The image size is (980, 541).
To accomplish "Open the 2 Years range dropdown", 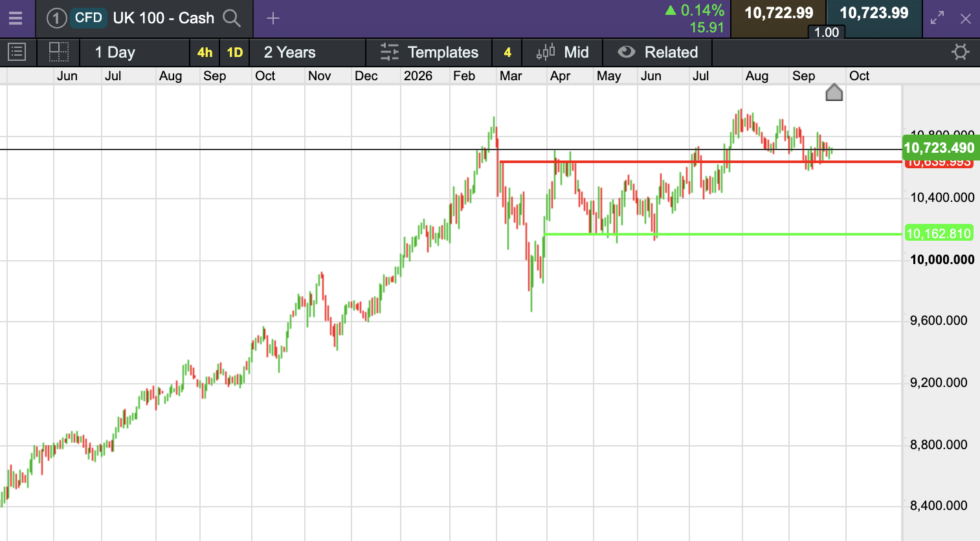I will click(x=290, y=52).
